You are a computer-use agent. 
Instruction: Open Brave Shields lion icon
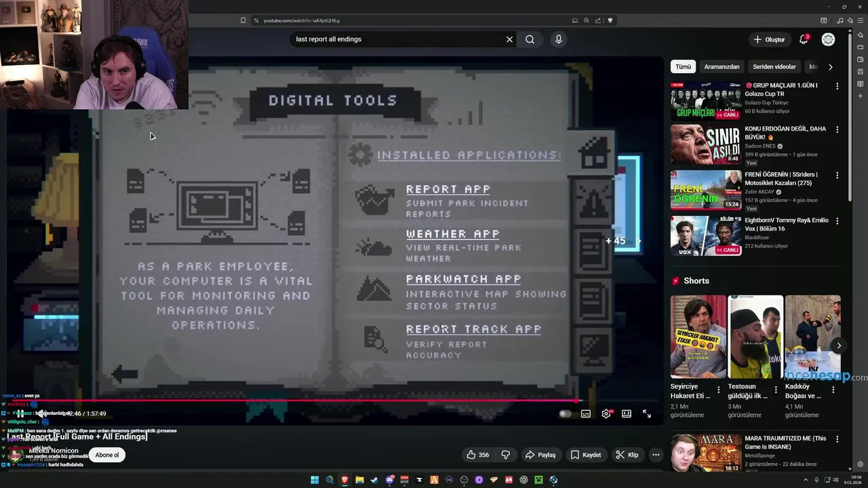point(610,20)
